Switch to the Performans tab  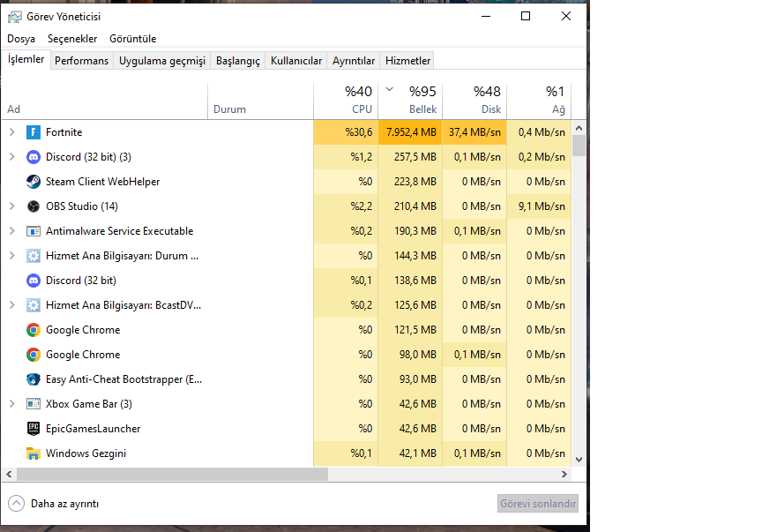pos(82,61)
